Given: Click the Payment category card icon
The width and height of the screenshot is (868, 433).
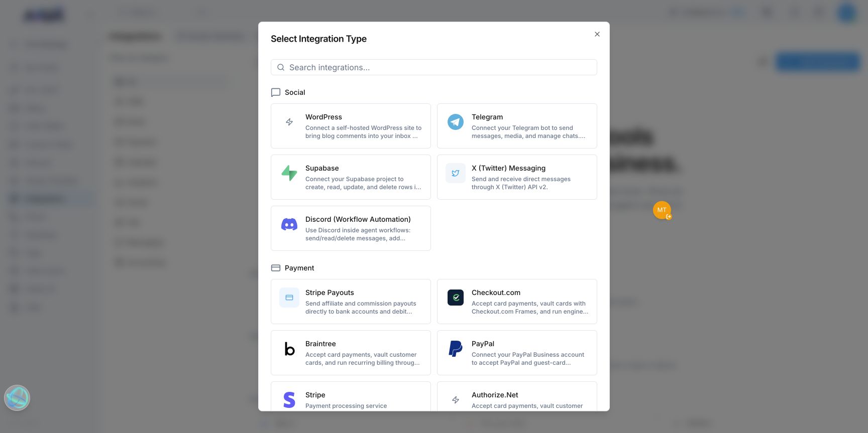Looking at the screenshot, I should (276, 268).
